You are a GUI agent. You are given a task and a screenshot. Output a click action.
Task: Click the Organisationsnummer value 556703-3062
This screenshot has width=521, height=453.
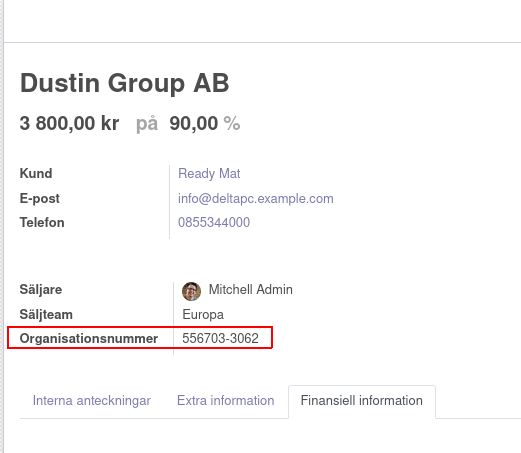220,338
